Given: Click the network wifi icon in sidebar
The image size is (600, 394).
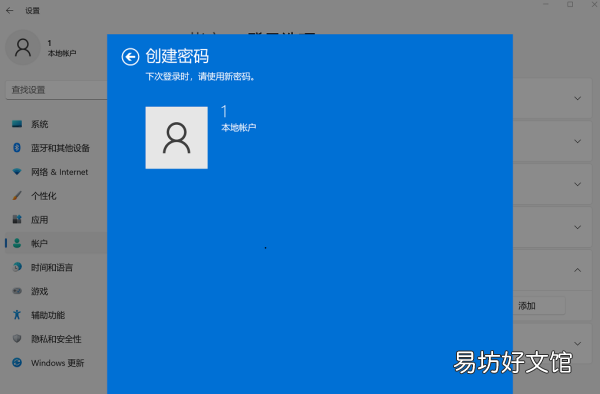Looking at the screenshot, I should point(17,172).
